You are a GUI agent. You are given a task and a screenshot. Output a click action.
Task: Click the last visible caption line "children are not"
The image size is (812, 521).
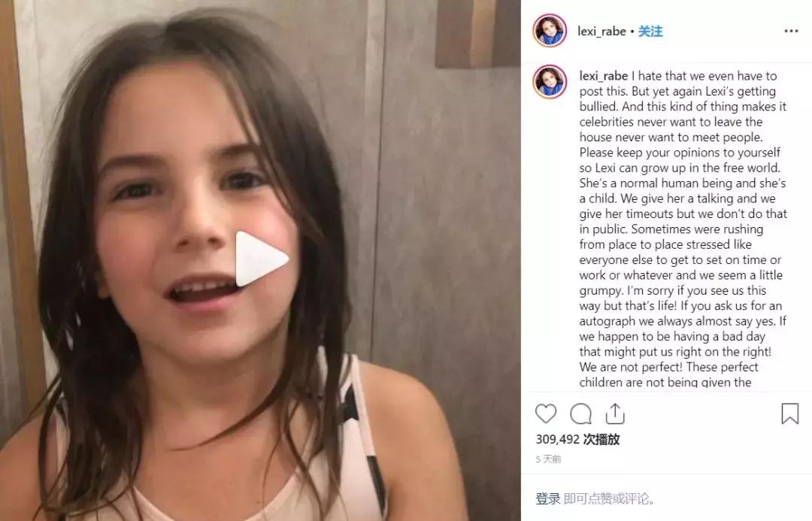tap(665, 382)
